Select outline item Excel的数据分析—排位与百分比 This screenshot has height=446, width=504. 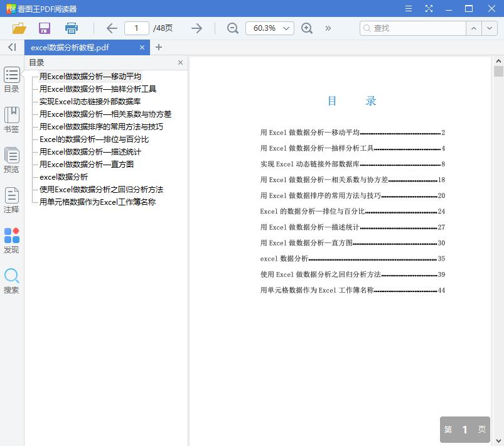pyautogui.click(x=94, y=139)
